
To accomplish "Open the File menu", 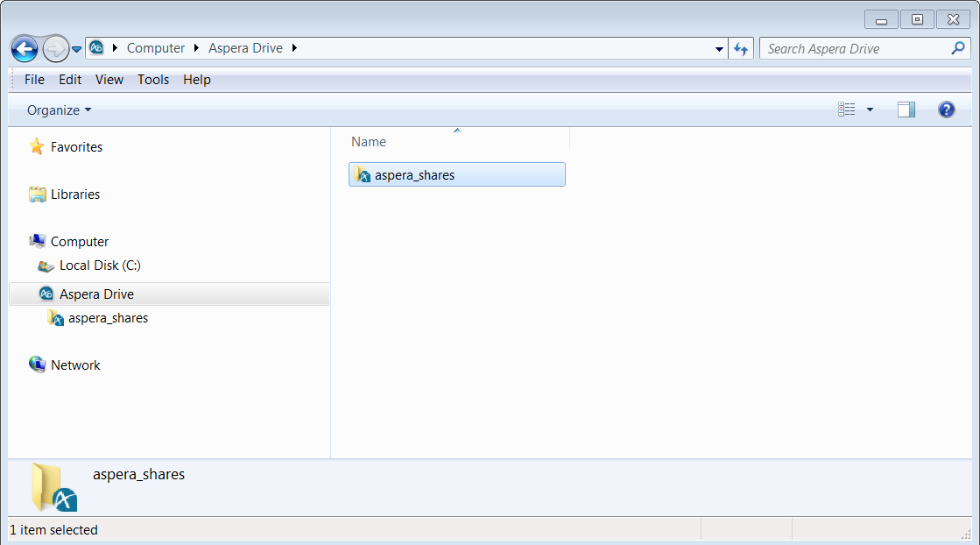I will click(34, 80).
